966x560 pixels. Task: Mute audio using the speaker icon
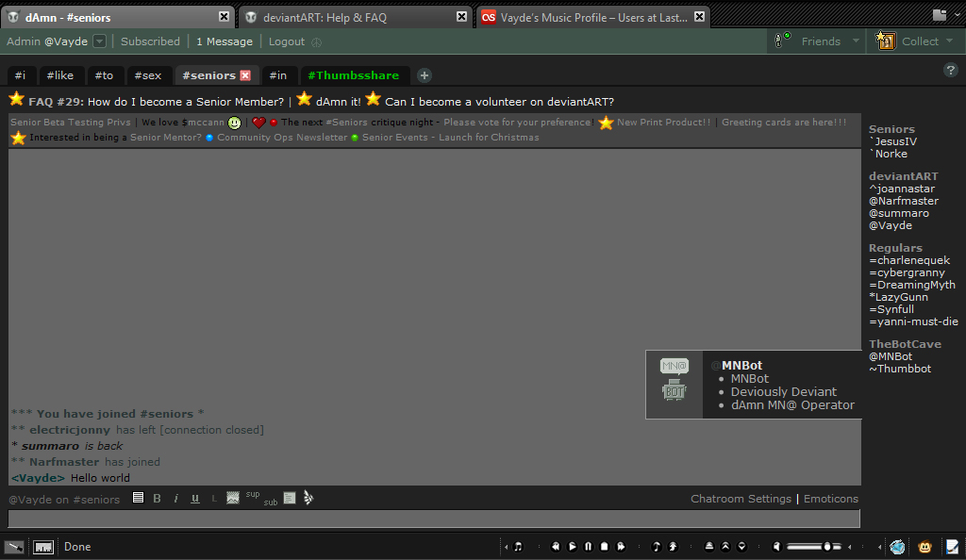(x=777, y=547)
